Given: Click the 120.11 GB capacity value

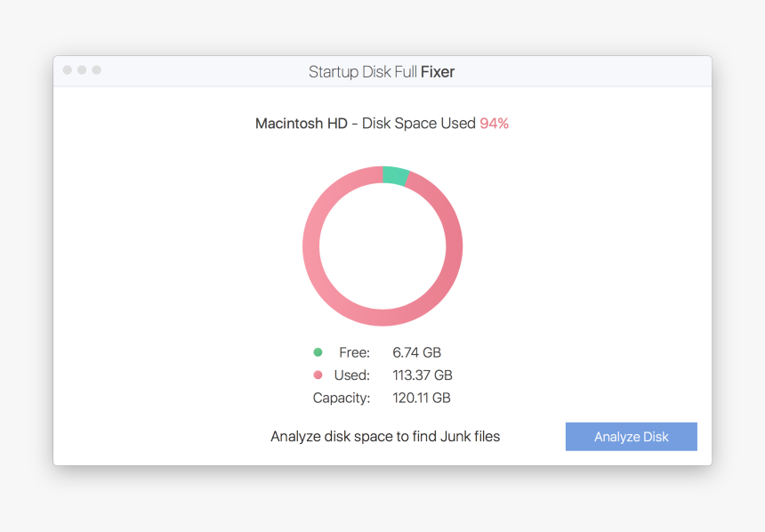Looking at the screenshot, I should [423, 398].
